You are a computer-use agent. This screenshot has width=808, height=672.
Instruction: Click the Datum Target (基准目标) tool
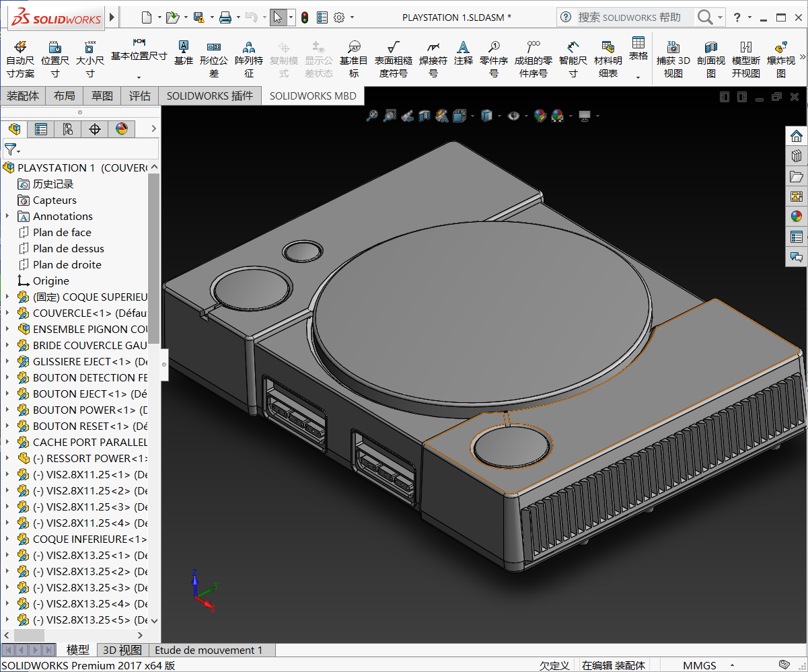pos(354,59)
